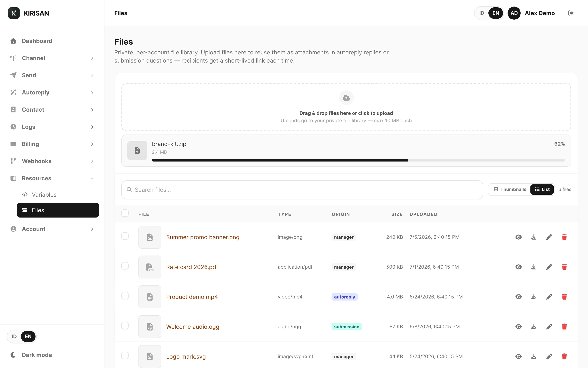
Task: Switch header language to ID
Action: [x=482, y=13]
